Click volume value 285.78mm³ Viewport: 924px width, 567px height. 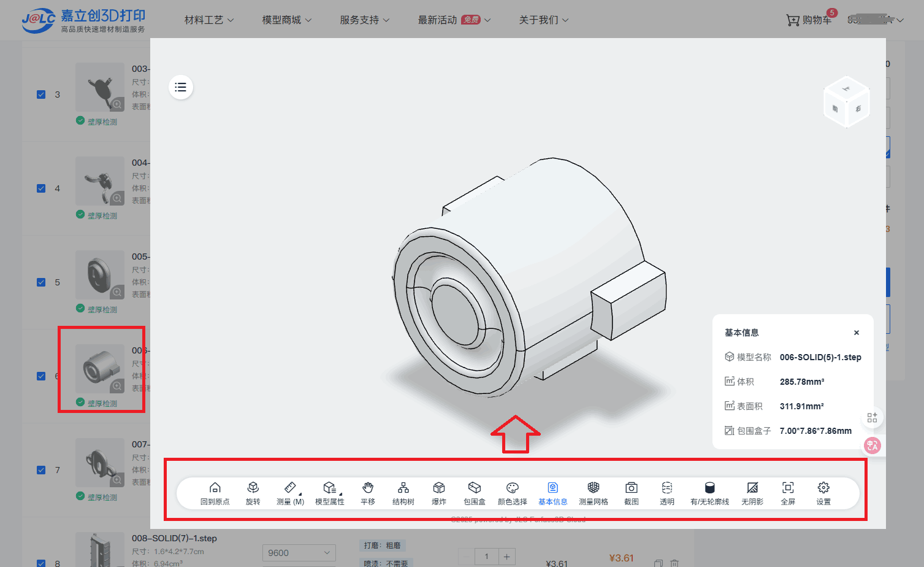(802, 382)
